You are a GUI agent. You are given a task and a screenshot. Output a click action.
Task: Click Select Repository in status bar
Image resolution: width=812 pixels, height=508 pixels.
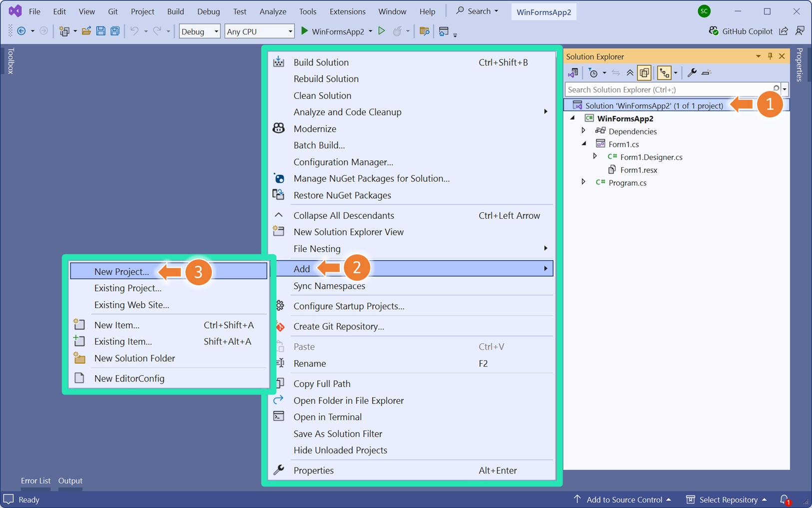click(x=727, y=499)
